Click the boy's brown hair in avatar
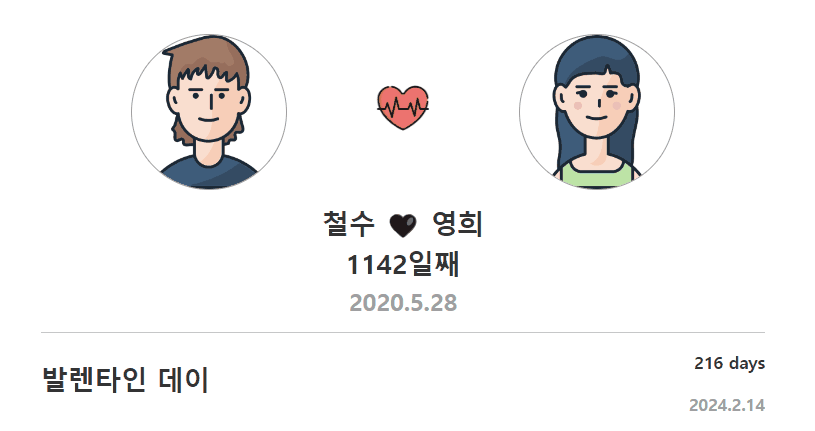 click(x=207, y=58)
